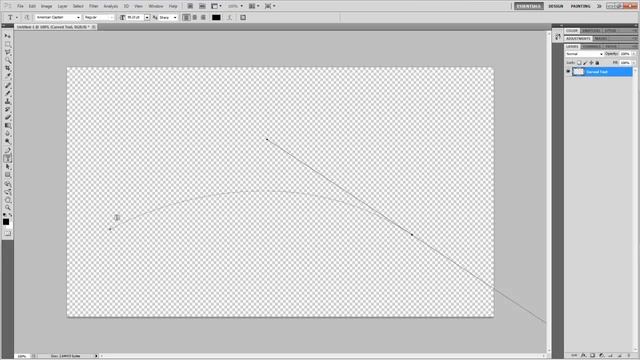Select the Zoom tool in toolbox
The height and width of the screenshot is (360, 640).
(x=7, y=208)
